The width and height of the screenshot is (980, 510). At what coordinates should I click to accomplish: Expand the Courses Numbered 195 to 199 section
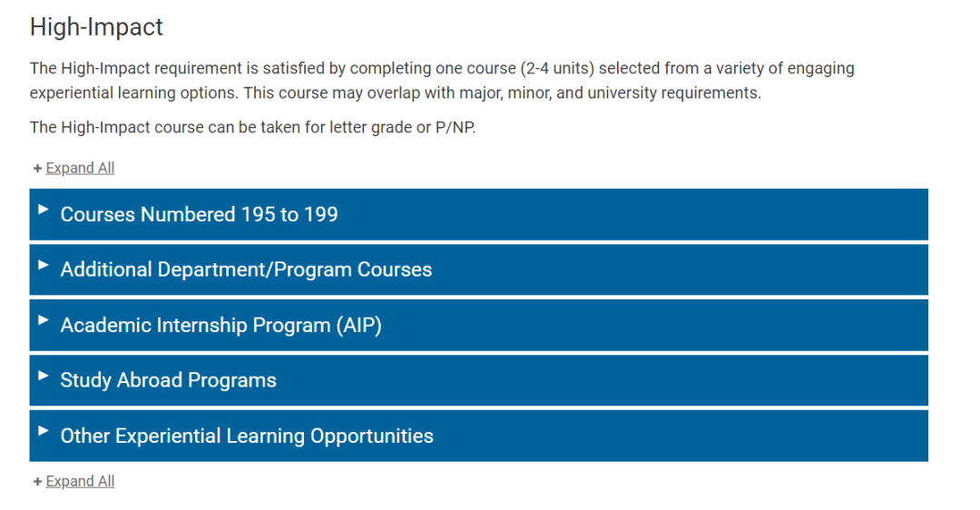tap(479, 214)
